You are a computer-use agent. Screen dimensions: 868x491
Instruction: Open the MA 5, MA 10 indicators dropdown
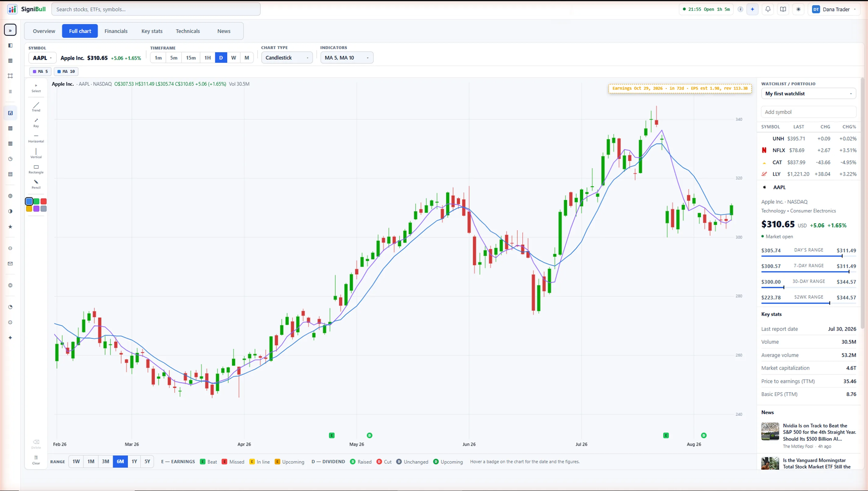point(347,58)
